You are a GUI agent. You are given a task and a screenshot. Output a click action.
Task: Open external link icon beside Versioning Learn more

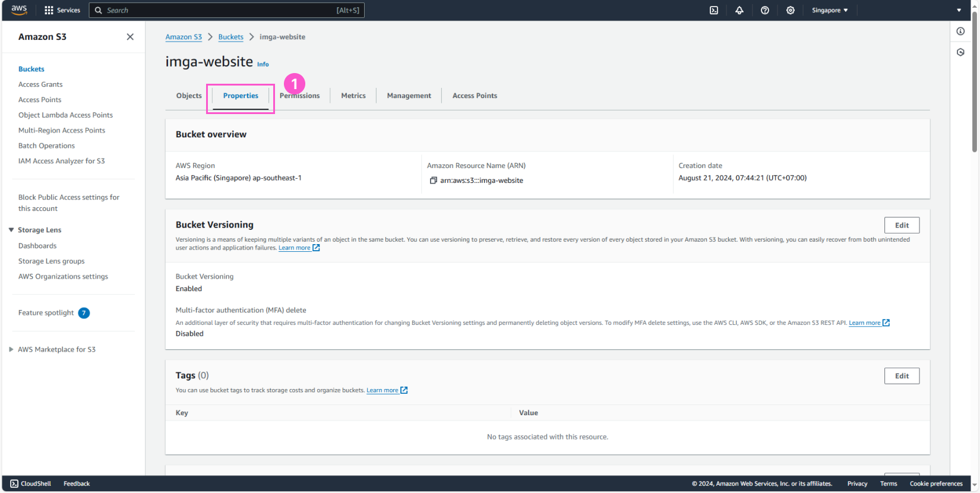(317, 248)
